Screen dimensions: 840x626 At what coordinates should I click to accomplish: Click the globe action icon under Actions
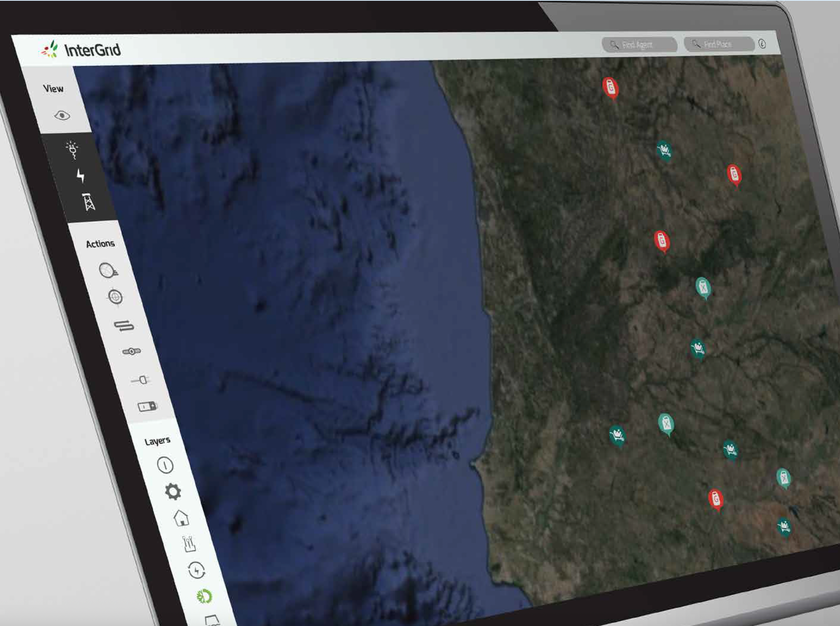tap(108, 270)
